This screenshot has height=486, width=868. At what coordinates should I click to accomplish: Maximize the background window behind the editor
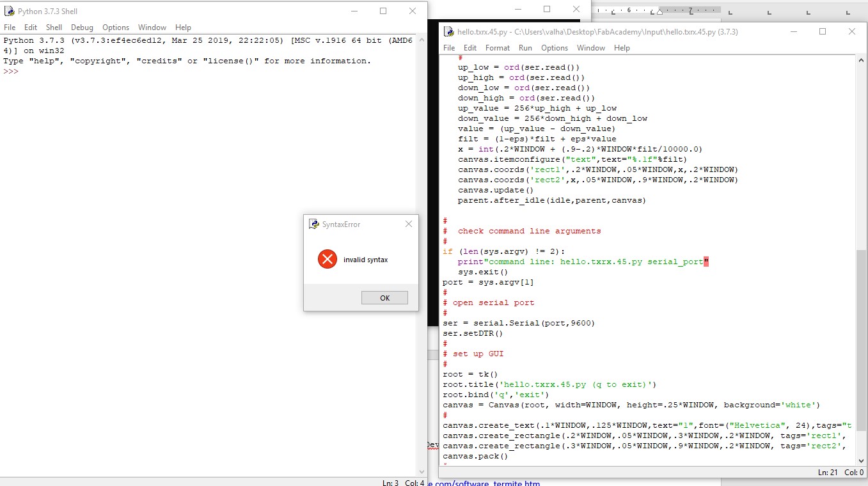coord(547,9)
